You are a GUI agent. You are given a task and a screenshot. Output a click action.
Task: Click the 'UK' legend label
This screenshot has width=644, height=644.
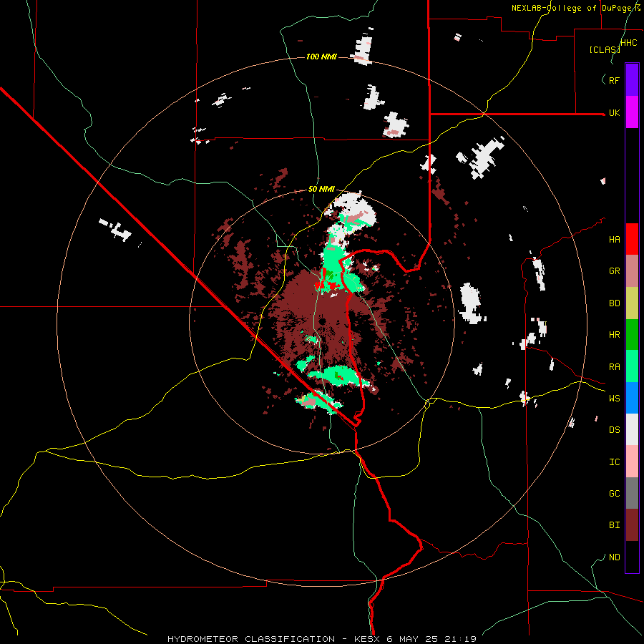pyautogui.click(x=614, y=112)
